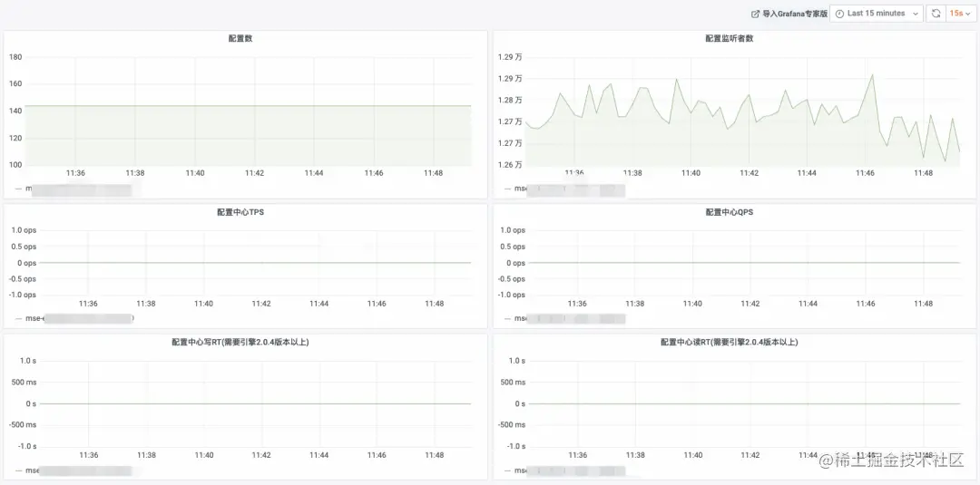Image resolution: width=980 pixels, height=485 pixels.
Task: Open the 配置中心TPS panel title menu
Action: [x=240, y=212]
